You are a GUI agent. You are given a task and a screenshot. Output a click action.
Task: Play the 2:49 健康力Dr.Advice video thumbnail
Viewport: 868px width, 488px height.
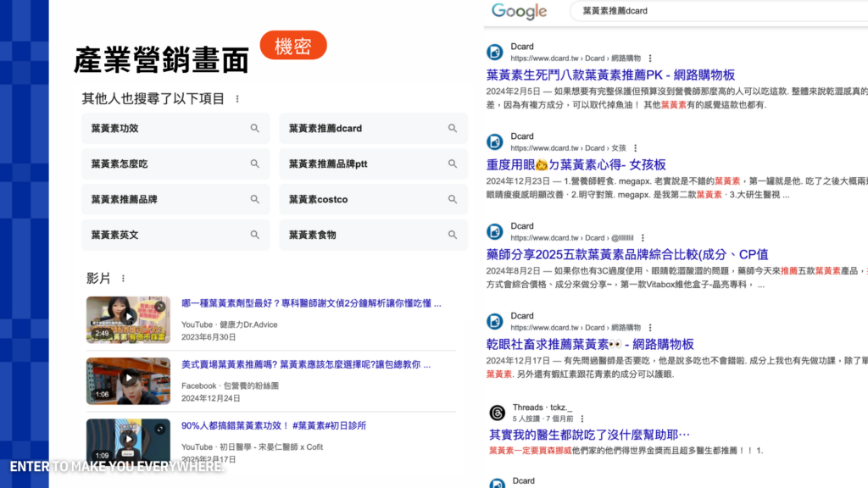128,319
